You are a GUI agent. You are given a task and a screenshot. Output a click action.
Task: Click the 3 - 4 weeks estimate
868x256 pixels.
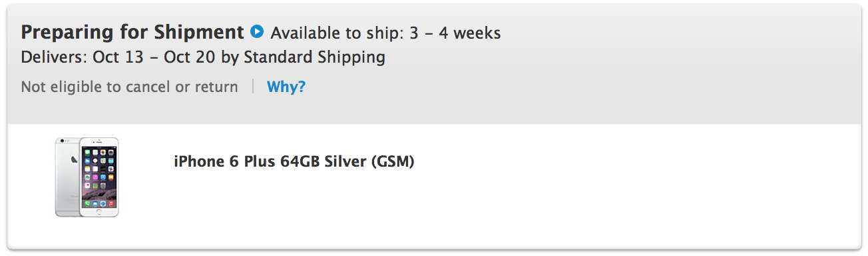click(455, 33)
